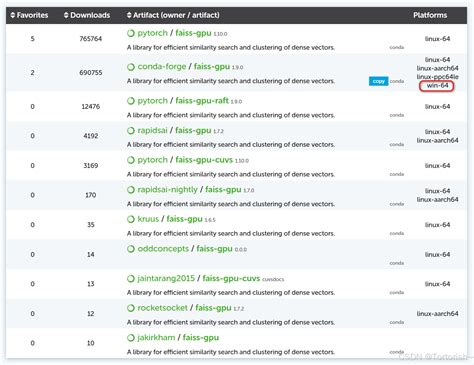Image resolution: width=474 pixels, height=365 pixels.
Task: Open the faiss-gpu 1.7.2 artifact by rocketsocket
Action: pyautogui.click(x=213, y=308)
